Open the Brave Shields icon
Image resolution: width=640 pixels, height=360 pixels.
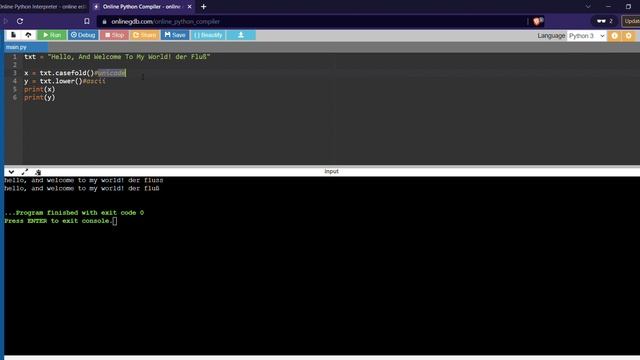point(538,21)
